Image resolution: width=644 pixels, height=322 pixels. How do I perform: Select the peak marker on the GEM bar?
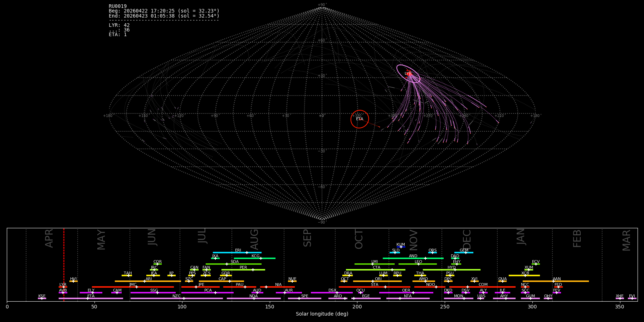[x=465, y=253]
